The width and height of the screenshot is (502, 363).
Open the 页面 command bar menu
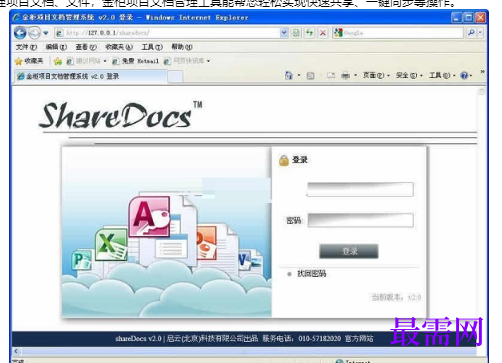[376, 76]
